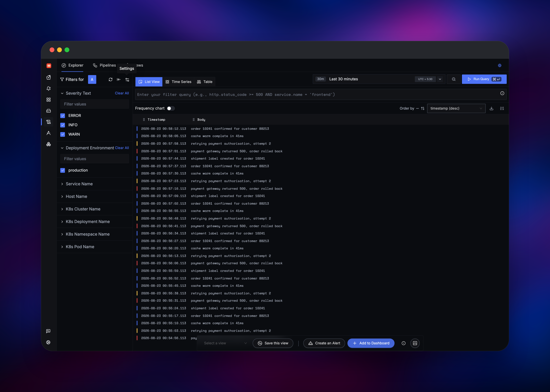Screen dimensions: 550x392
Task: Open the sidebar chat support icon
Action: coord(48,331)
